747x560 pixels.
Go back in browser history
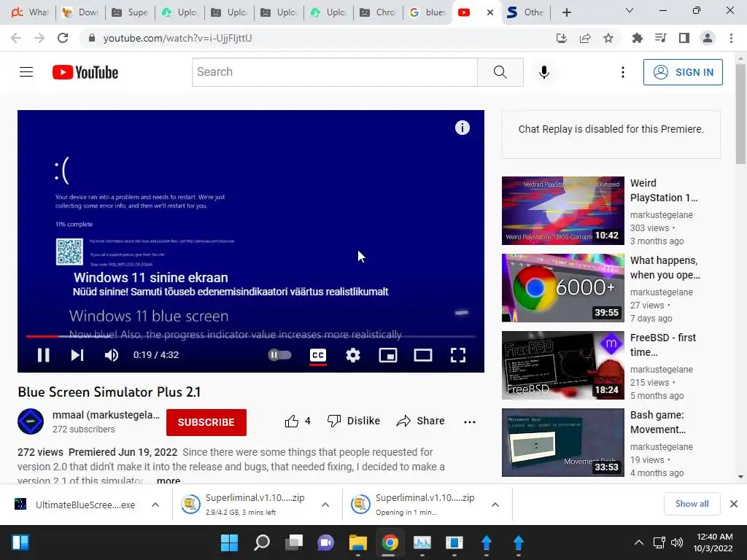[16, 38]
